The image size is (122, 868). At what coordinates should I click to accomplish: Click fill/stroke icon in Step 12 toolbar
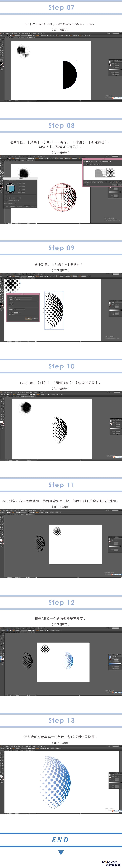pos(2,658)
